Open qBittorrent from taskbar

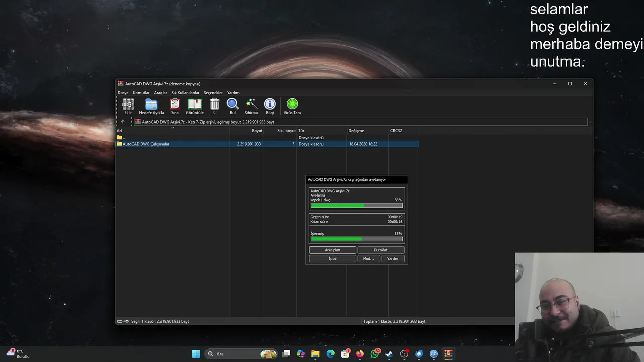[x=433, y=354]
